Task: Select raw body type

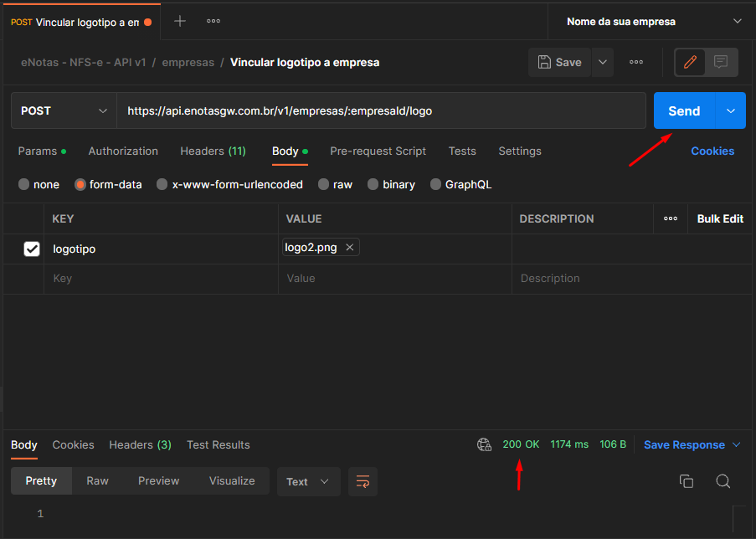Action: coord(335,185)
